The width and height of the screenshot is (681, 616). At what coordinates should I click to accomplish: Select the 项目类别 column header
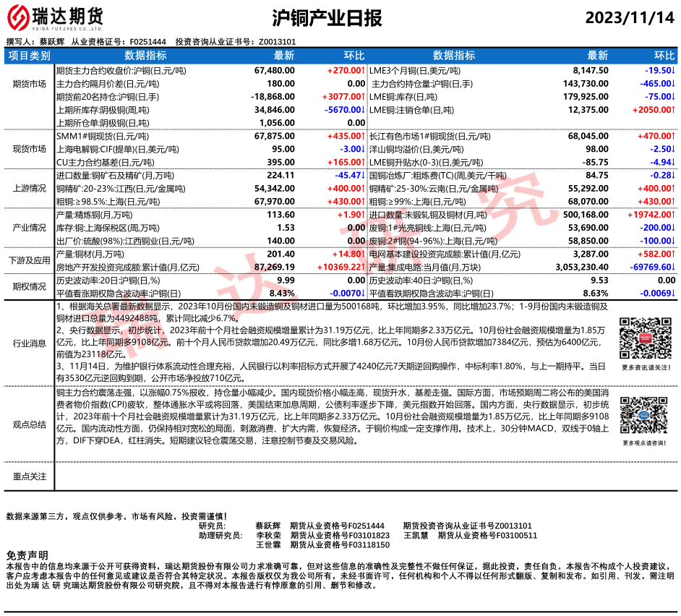pos(30,56)
